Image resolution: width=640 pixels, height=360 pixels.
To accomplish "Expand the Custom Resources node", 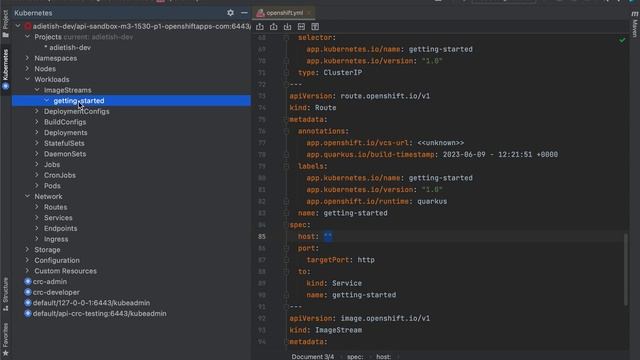I will pyautogui.click(x=27, y=271).
